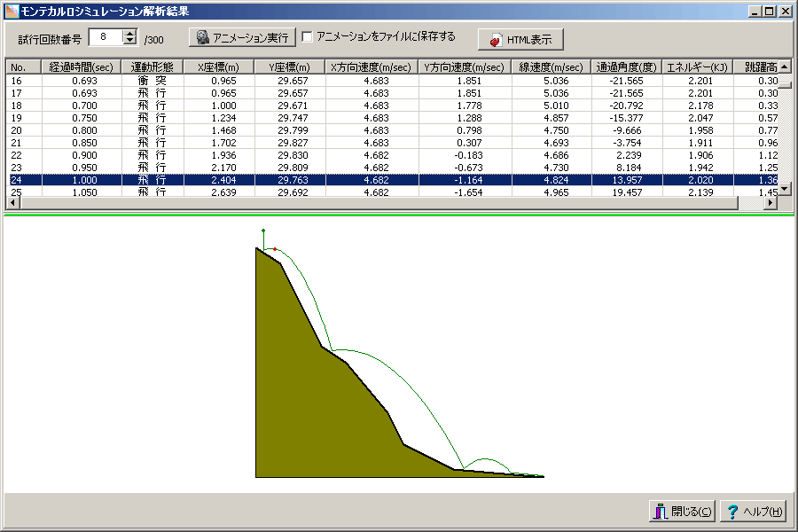This screenshot has width=798, height=532.
Task: Click the green start marker above the slope
Action: [x=263, y=231]
